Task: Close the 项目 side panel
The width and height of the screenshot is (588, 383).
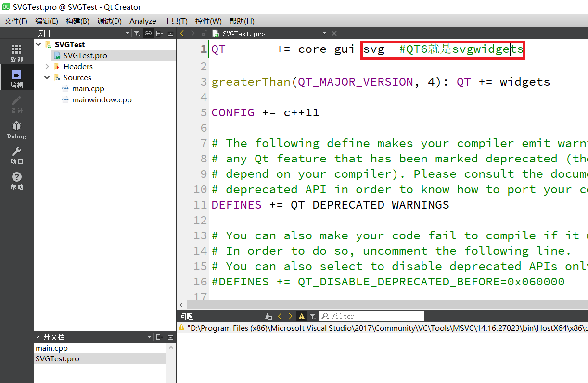Action: (170, 33)
